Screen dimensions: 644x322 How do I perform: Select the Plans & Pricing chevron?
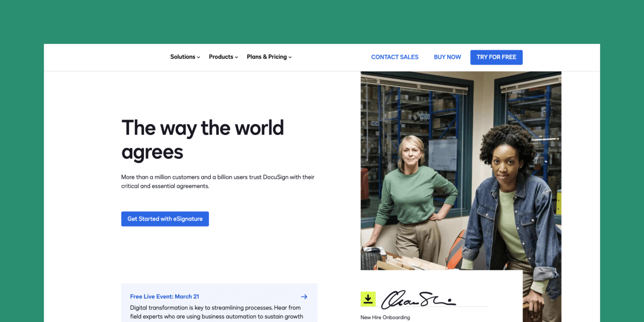(291, 57)
